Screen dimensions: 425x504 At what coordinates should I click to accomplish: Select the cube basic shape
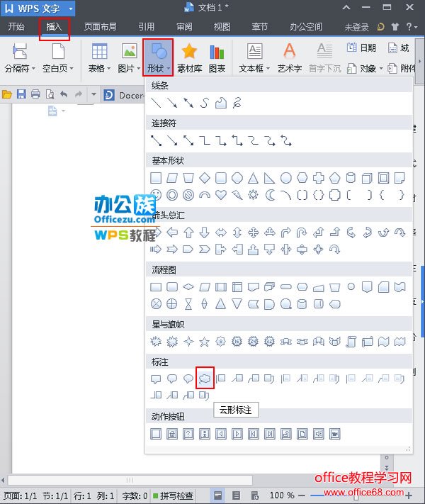tap(367, 178)
